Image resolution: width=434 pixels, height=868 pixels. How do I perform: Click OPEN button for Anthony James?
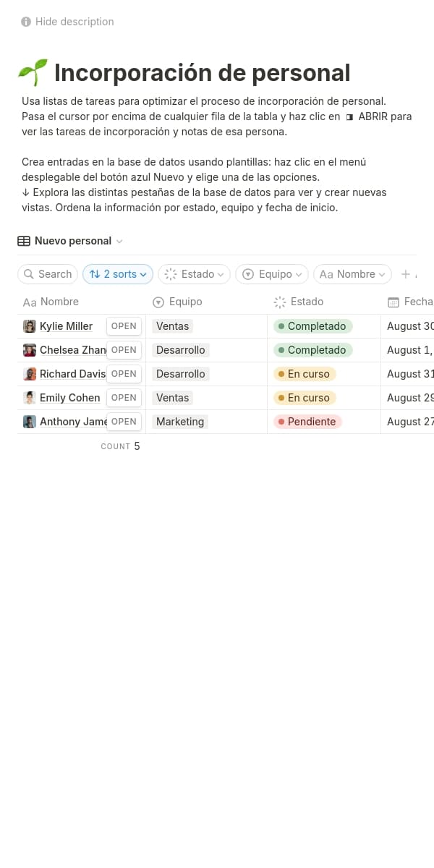pos(124,422)
